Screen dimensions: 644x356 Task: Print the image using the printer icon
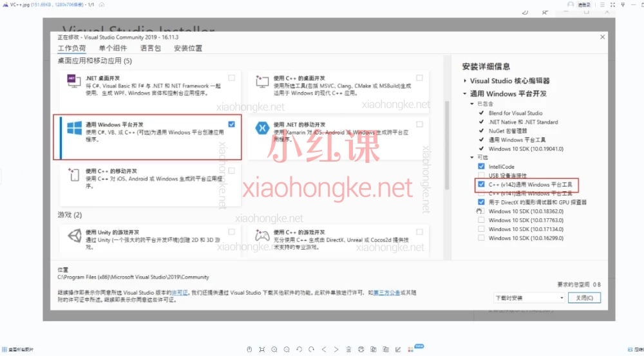click(361, 350)
